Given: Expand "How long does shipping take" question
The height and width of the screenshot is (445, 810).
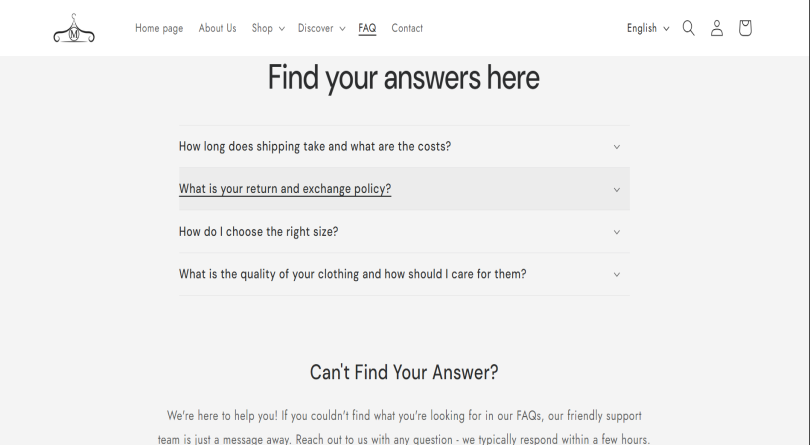Looking at the screenshot, I should (x=315, y=146).
